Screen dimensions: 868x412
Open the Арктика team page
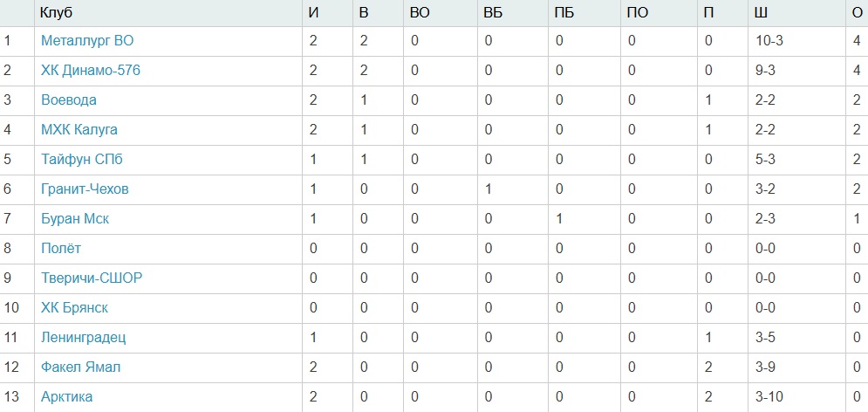(x=67, y=396)
